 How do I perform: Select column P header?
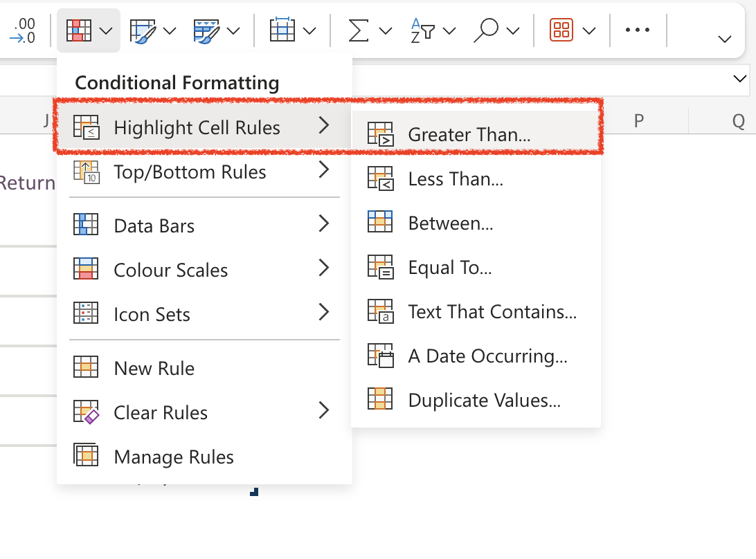(x=638, y=121)
